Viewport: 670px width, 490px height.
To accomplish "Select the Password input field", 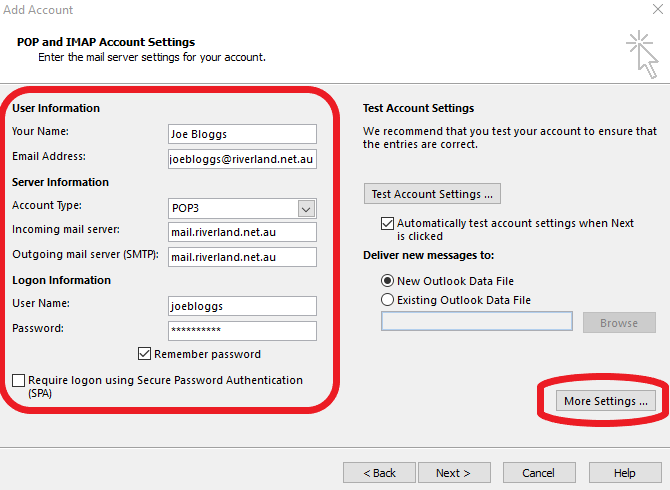I will 242,330.
